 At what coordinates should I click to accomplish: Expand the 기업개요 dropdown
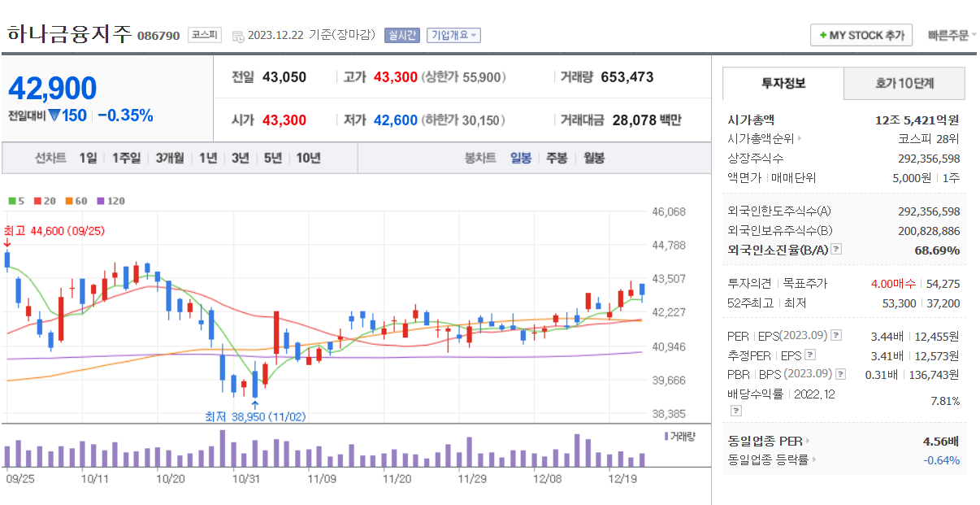(x=453, y=35)
